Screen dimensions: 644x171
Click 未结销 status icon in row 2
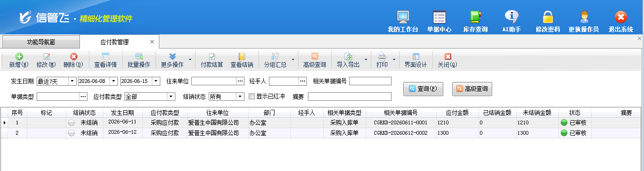(x=71, y=133)
